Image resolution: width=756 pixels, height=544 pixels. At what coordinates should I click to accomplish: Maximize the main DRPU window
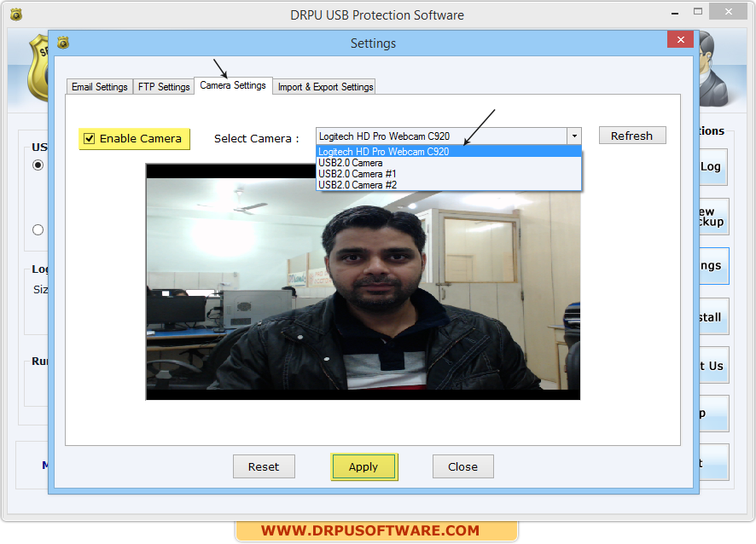pyautogui.click(x=698, y=12)
